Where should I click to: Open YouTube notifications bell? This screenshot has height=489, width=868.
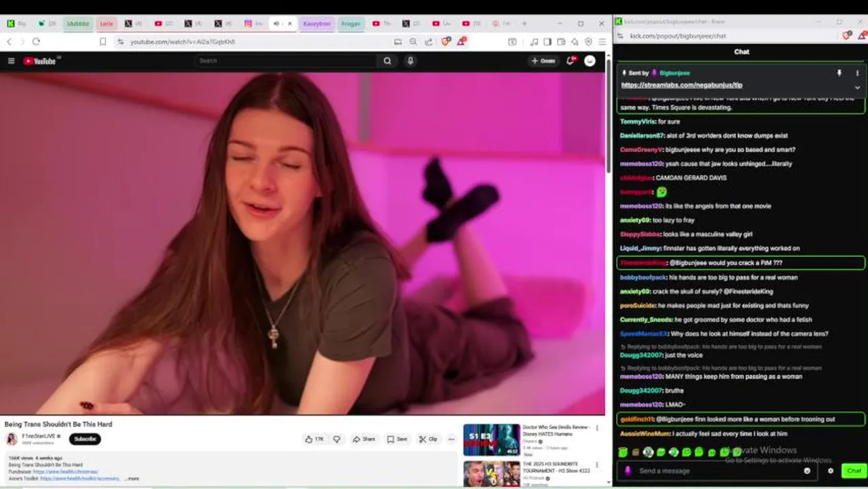pos(571,60)
